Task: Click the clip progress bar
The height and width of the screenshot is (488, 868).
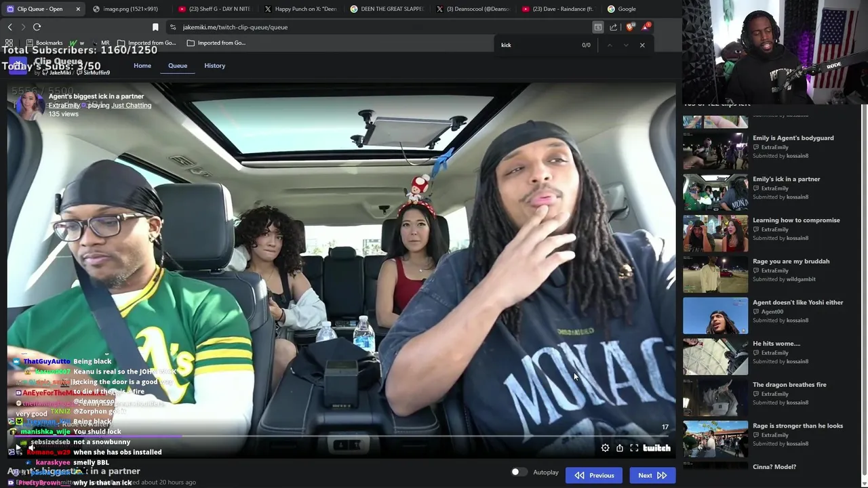Action: click(x=341, y=437)
